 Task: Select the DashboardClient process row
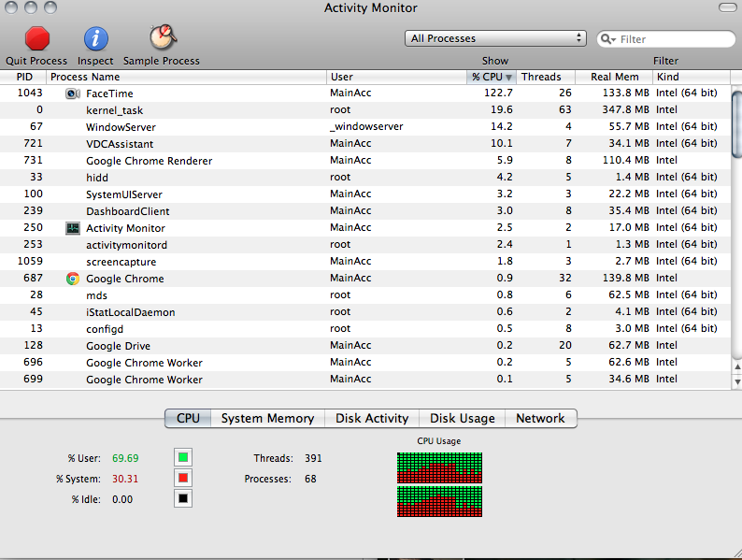[x=365, y=210]
